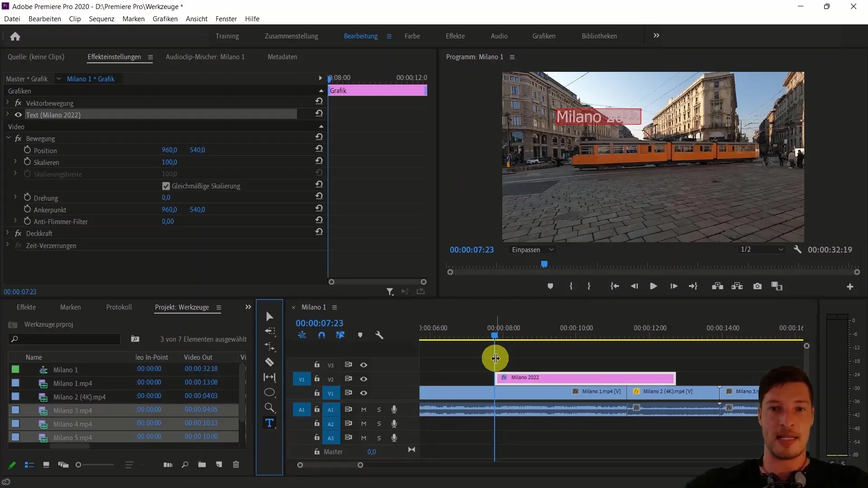Expand the Skalieren property
This screenshot has width=868, height=488.
click(15, 161)
